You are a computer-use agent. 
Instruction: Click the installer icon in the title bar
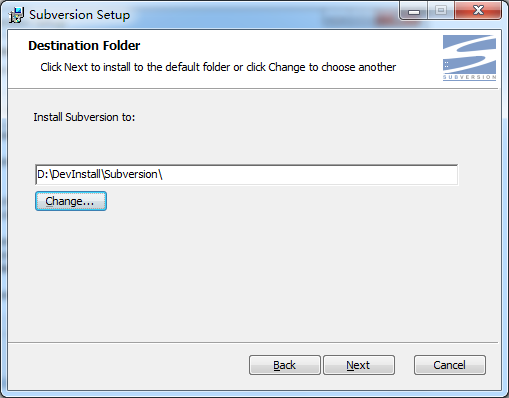(16, 15)
